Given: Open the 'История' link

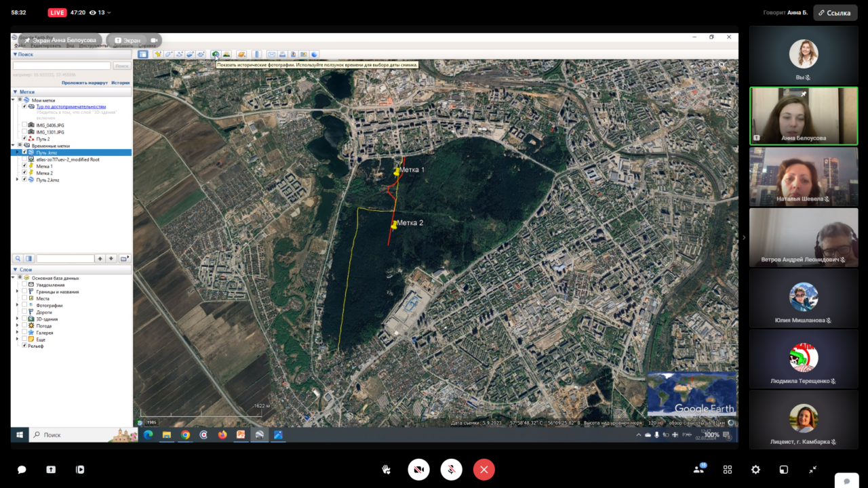Looking at the screenshot, I should click(x=121, y=83).
